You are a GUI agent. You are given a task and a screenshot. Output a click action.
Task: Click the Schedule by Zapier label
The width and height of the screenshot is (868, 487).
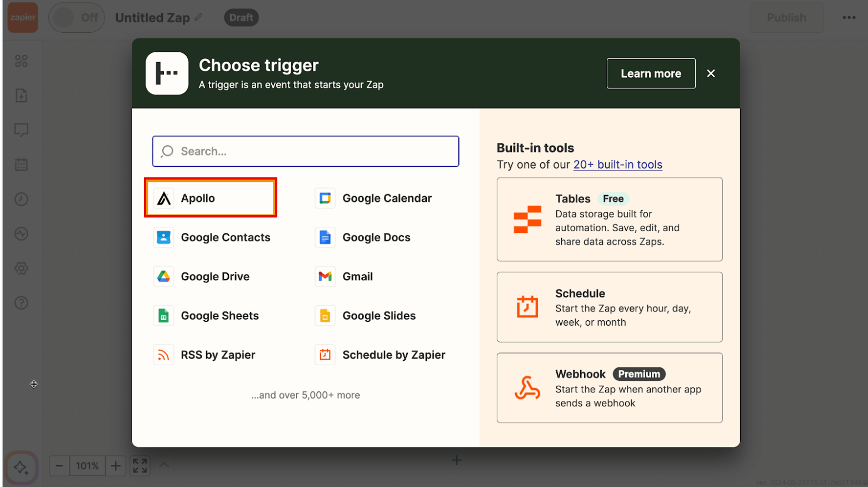click(x=393, y=355)
